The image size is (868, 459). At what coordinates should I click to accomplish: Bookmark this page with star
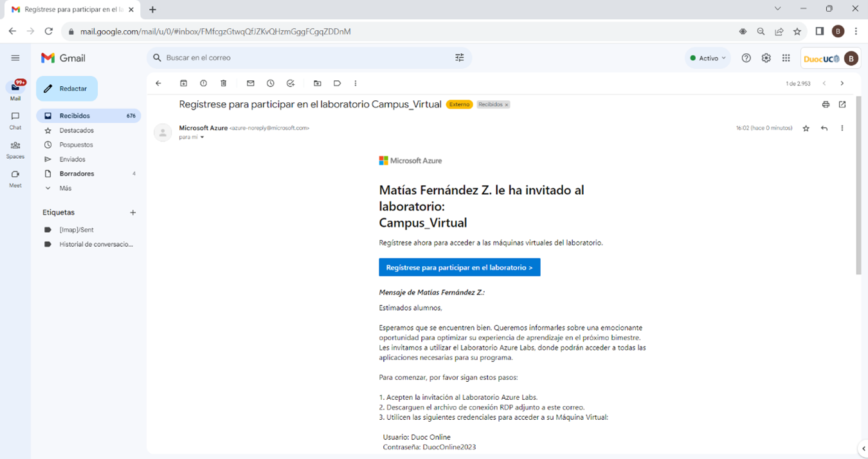[x=797, y=32]
